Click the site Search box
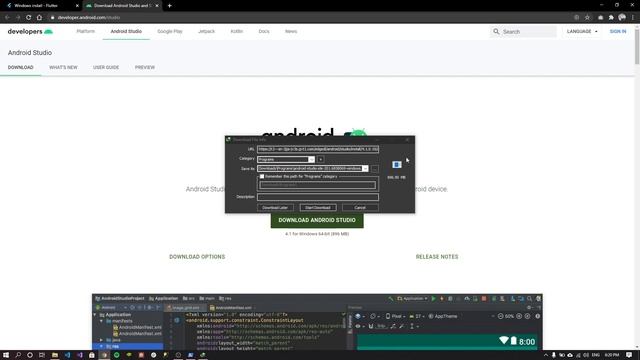 coord(523,31)
